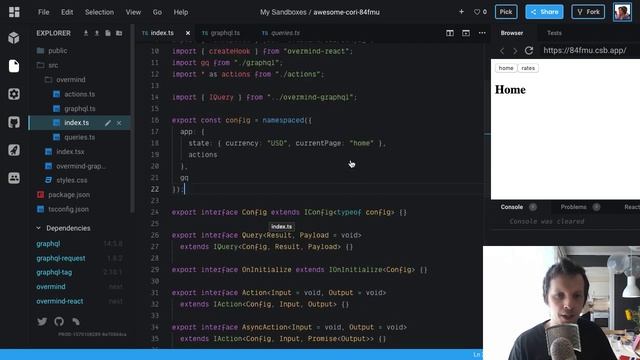Go back in preview browser
This screenshot has height=360, width=640.
point(502,51)
